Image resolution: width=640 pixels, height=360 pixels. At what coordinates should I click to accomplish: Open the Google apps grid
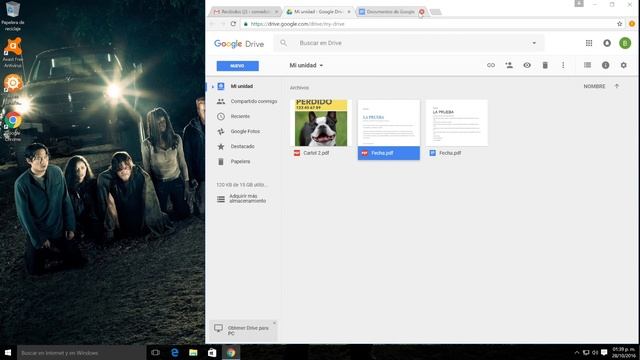[589, 43]
